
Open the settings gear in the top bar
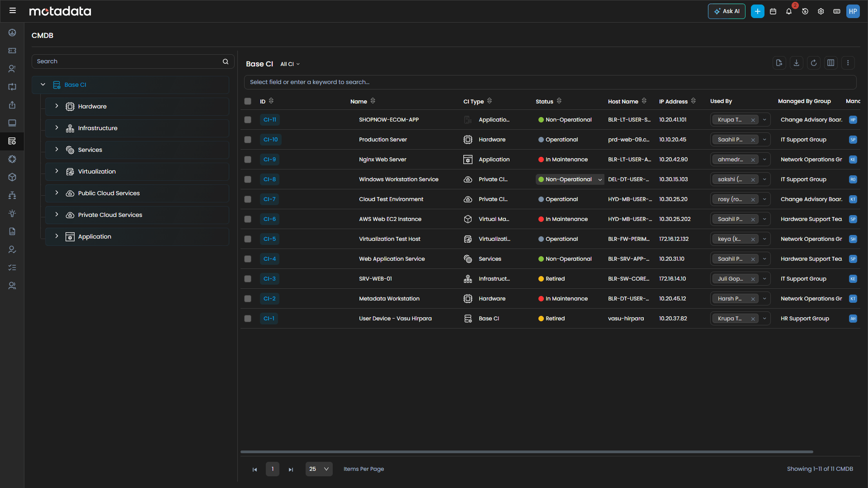coord(821,11)
